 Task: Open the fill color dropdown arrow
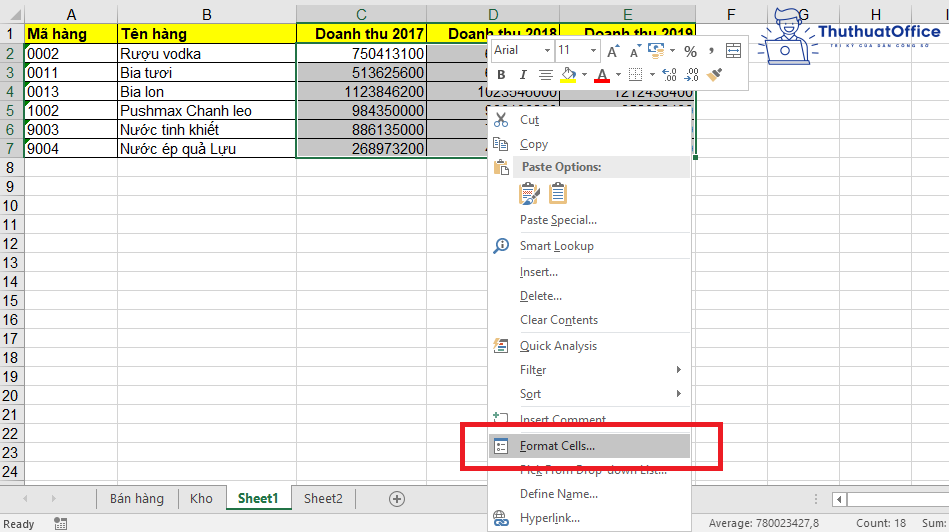pos(584,75)
